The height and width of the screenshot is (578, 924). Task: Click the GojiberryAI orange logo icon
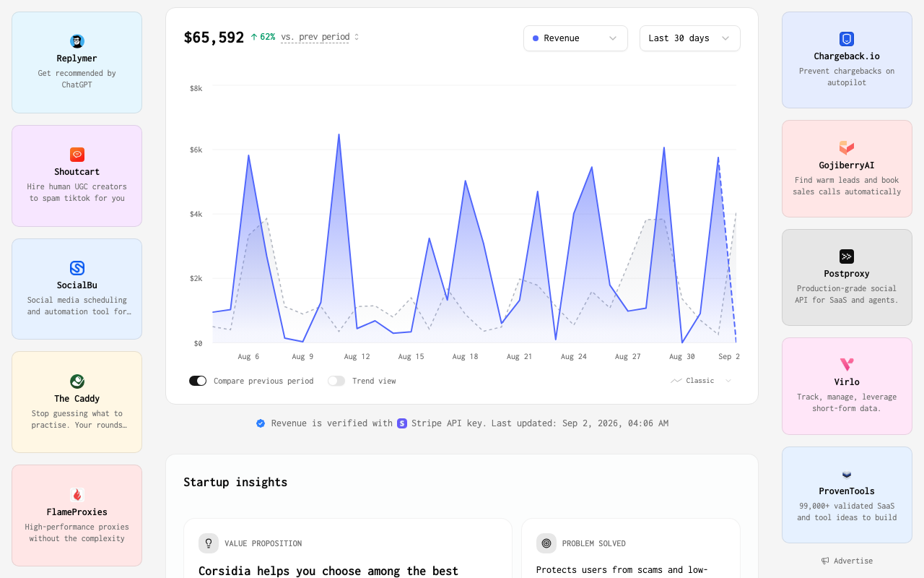tap(847, 148)
